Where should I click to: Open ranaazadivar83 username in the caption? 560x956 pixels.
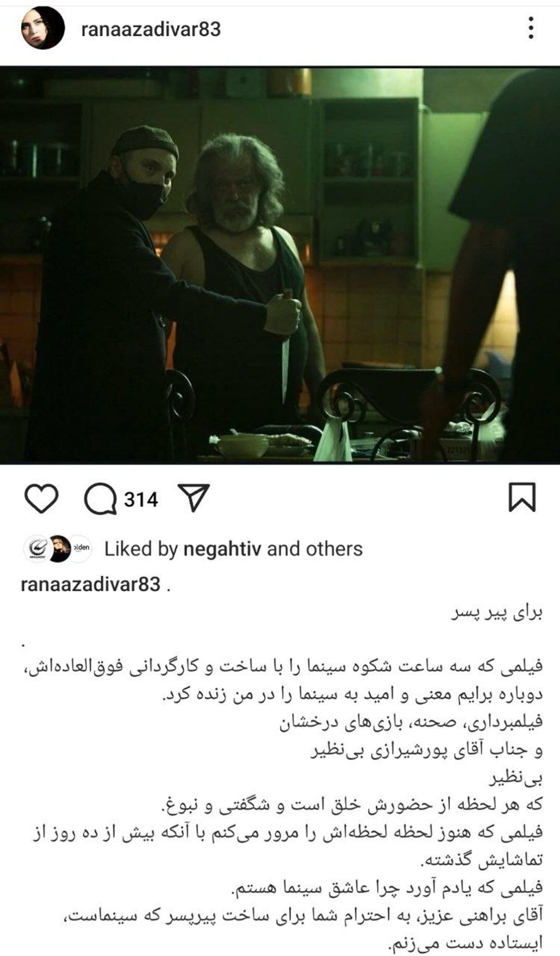point(91,584)
